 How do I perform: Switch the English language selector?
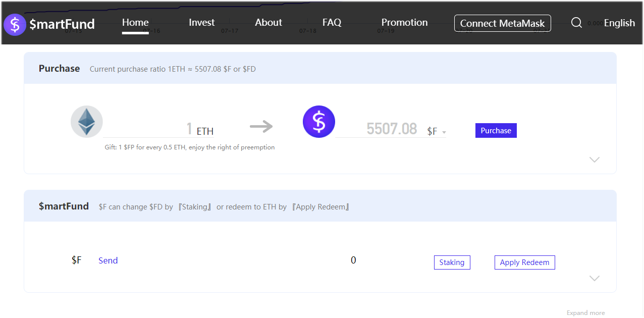(619, 23)
